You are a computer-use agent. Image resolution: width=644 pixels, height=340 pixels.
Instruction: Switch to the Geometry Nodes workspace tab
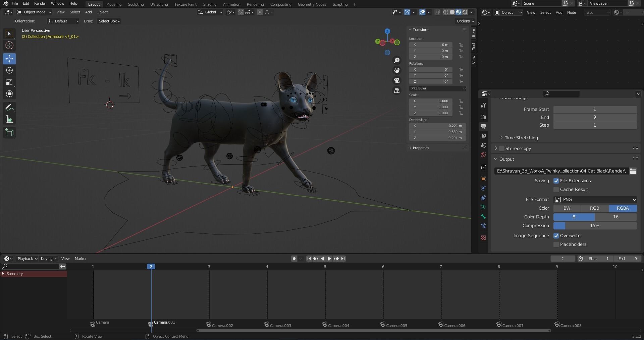pos(312,4)
